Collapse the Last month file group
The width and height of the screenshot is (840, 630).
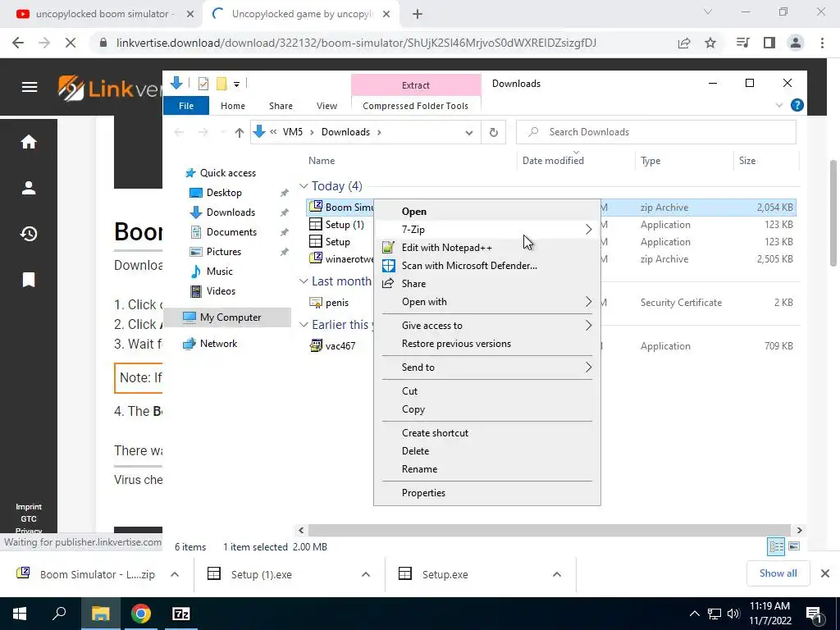click(x=304, y=281)
